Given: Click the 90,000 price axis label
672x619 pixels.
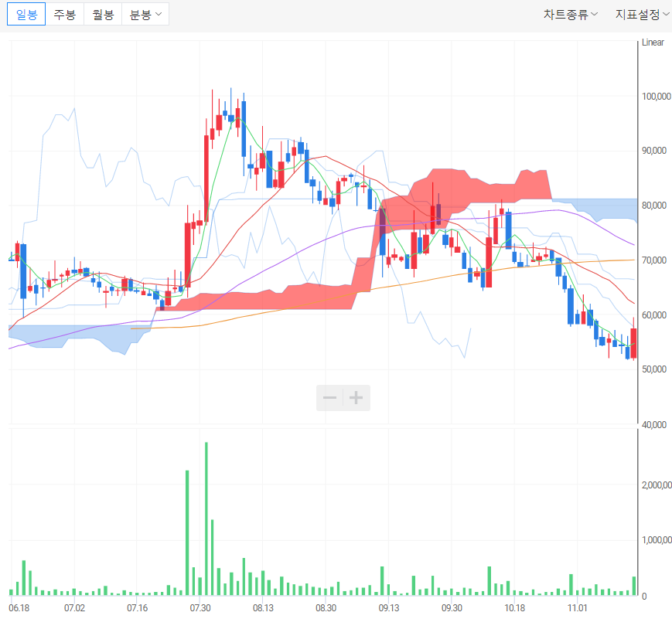Looking at the screenshot, I should (654, 151).
